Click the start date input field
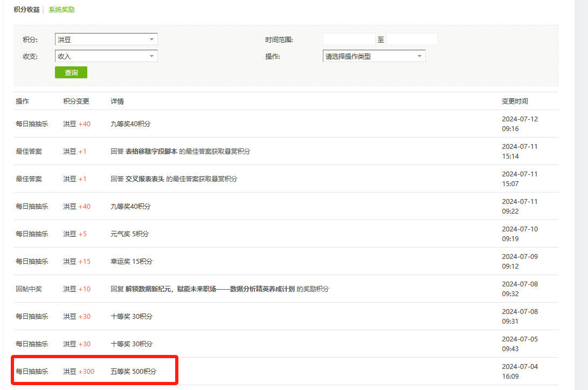This screenshot has height=390, width=588. pyautogui.click(x=349, y=39)
